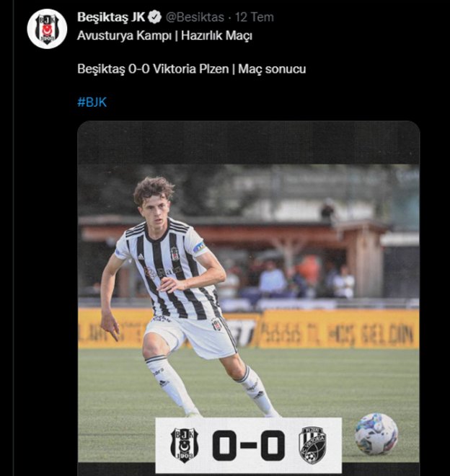Click the Viktoria Plzen crest in the scoreboard
Screen dimensions: 450x476
[312, 445]
